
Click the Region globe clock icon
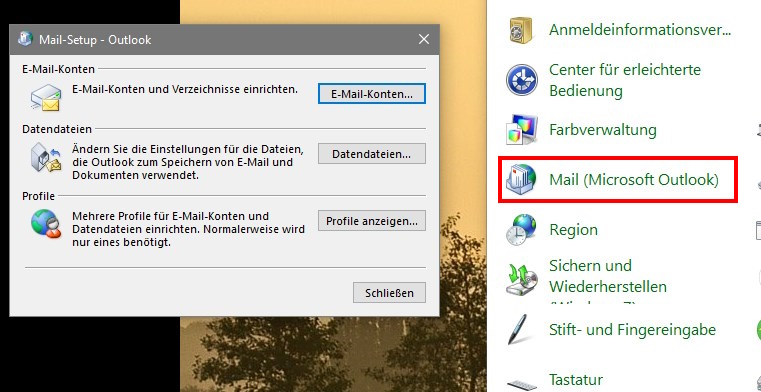point(521,229)
